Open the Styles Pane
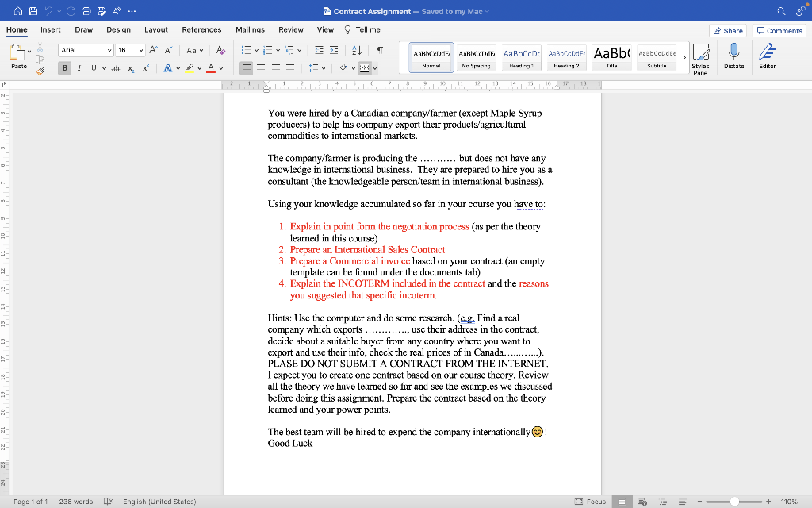Viewport: 812px width, 508px height. pos(701,56)
